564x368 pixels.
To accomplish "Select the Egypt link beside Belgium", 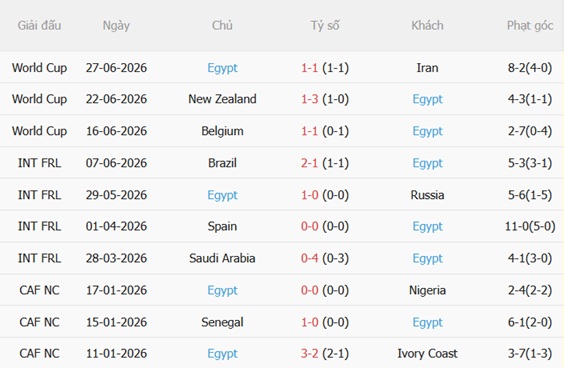I will click(x=427, y=132).
